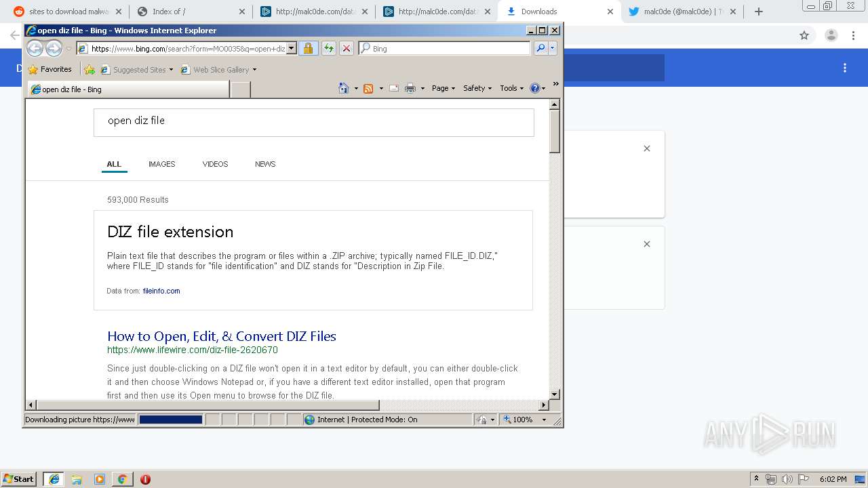
Task: Click the 'open diz file' Bing search field
Action: point(314,123)
